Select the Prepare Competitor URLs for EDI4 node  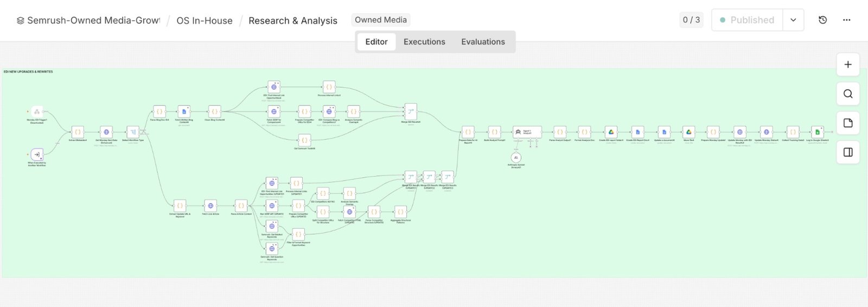304,111
